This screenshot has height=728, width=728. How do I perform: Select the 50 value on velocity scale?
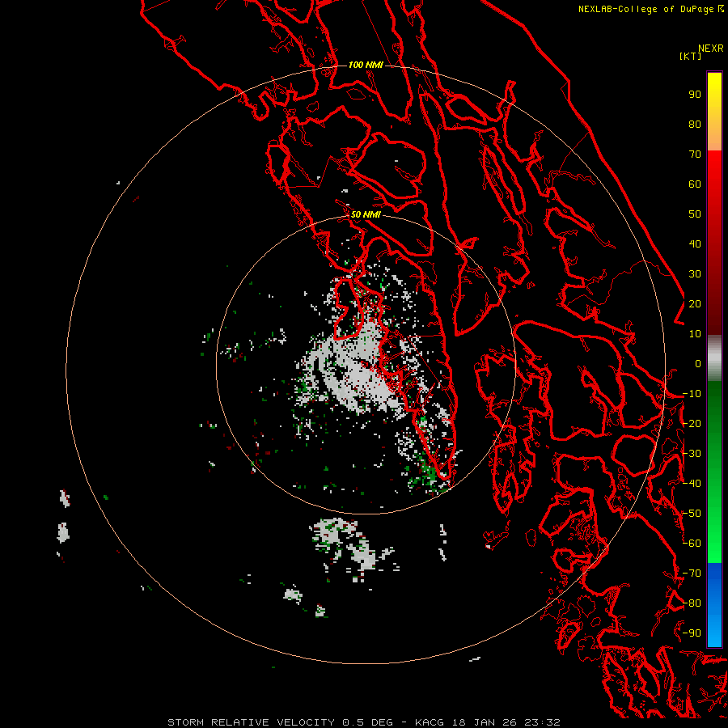click(695, 214)
